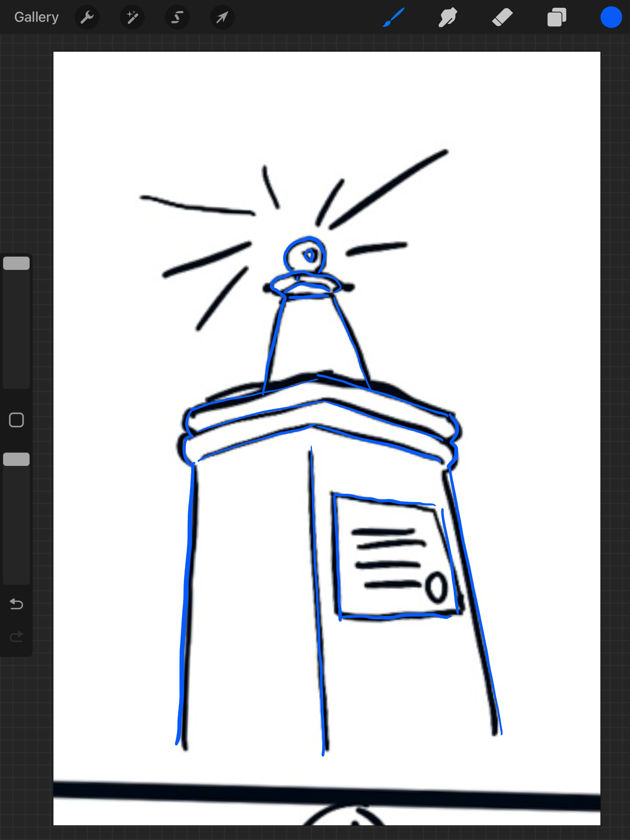
Task: Open the blue active color swatch
Action: 611,17
